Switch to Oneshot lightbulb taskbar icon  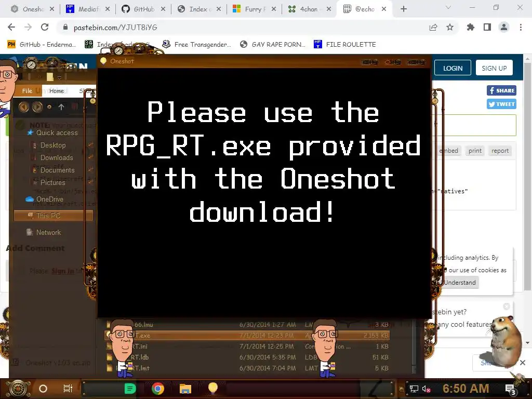coord(212,388)
